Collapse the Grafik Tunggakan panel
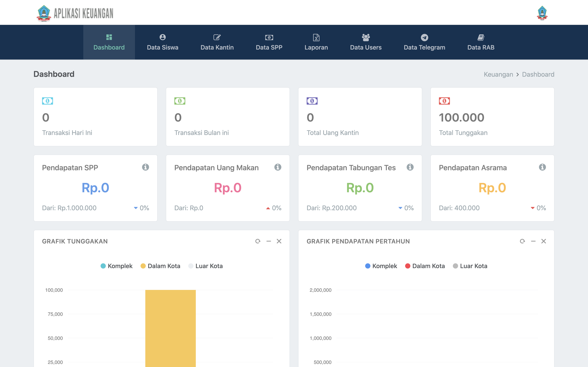Viewport: 588px width, 367px height. 268,241
